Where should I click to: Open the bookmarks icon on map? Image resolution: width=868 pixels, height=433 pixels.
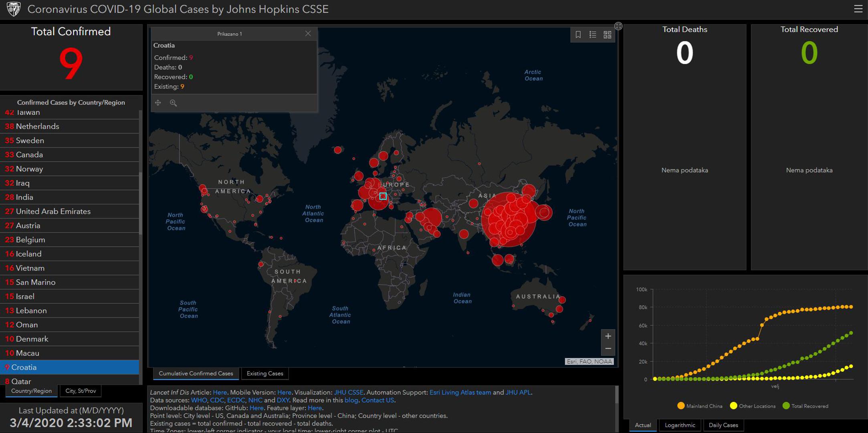point(578,34)
